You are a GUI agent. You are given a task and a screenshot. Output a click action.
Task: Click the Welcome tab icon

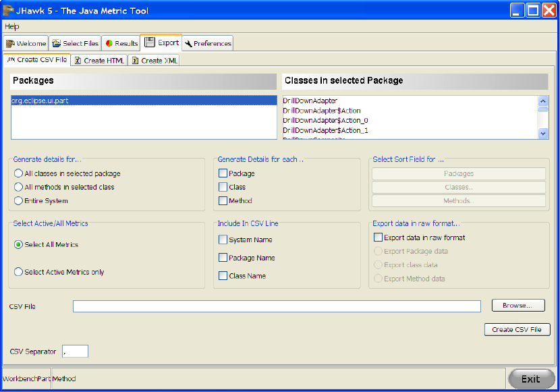coord(10,44)
